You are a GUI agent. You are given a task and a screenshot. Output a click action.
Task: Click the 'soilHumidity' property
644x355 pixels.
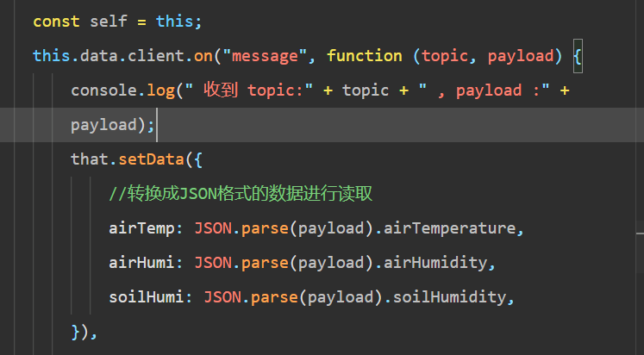tap(450, 297)
